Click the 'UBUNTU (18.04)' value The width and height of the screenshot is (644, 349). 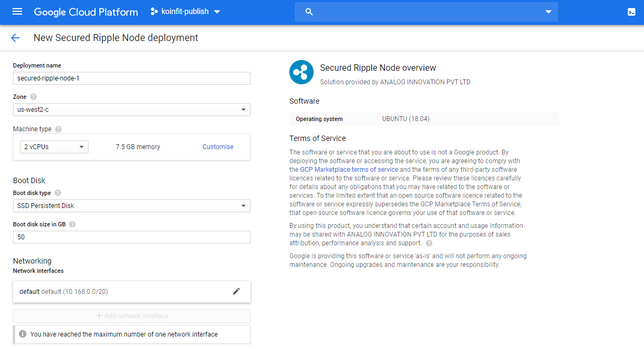[405, 119]
